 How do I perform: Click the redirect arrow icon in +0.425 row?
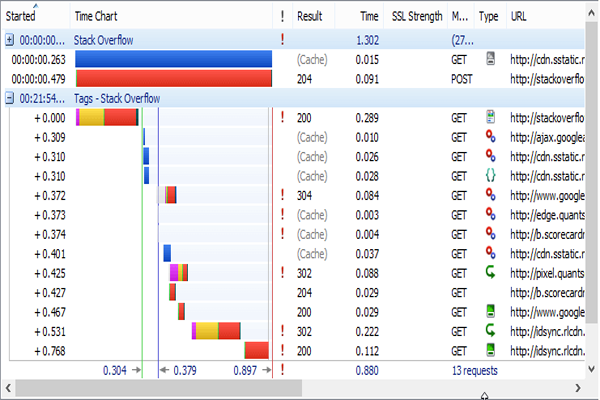490,272
